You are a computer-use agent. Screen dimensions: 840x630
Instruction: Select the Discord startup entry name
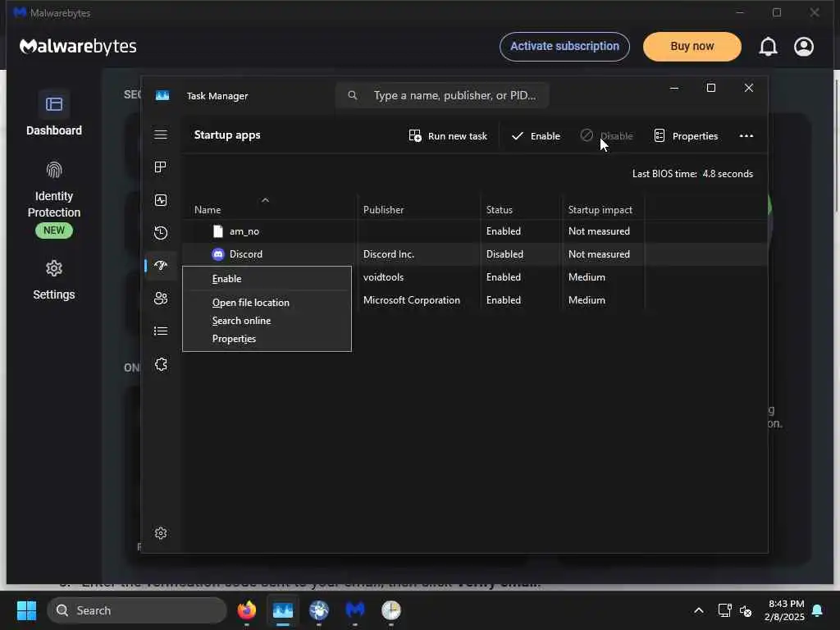[246, 254]
